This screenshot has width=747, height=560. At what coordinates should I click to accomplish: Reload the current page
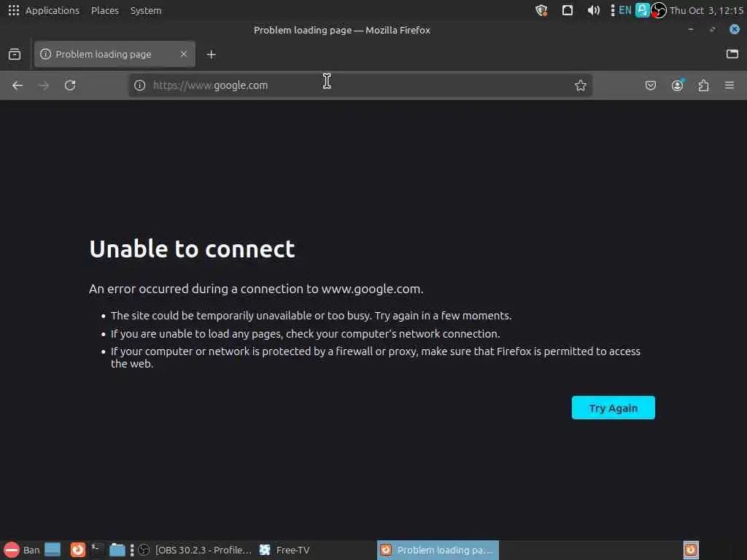pyautogui.click(x=70, y=86)
